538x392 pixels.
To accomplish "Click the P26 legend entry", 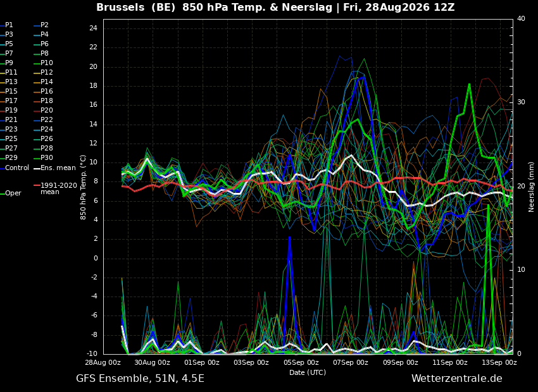I will (44, 138).
